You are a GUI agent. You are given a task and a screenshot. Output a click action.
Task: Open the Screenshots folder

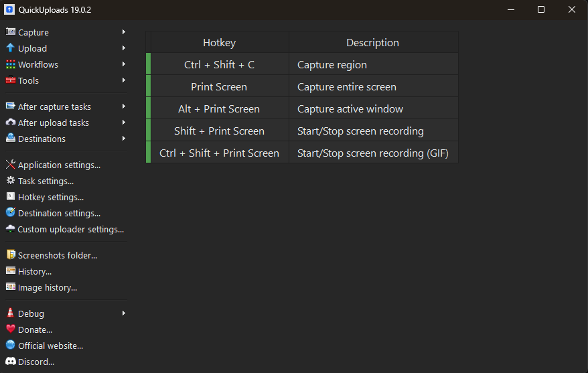click(x=58, y=255)
